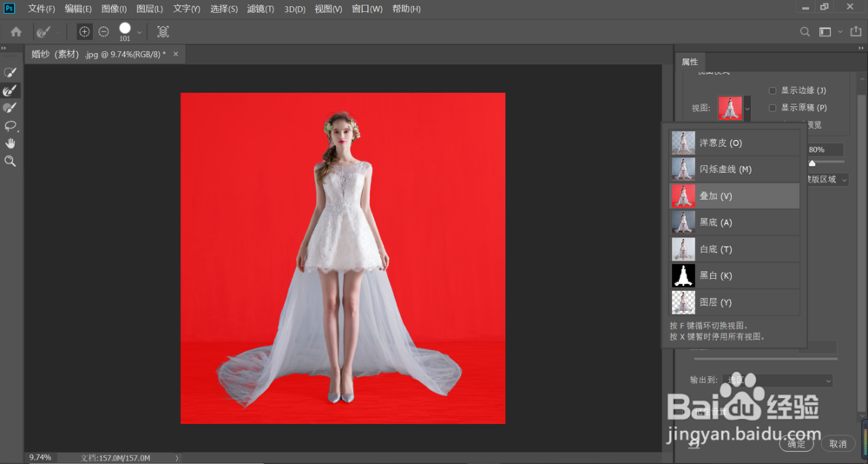Select the Quick Selection tool
The image size is (868, 464).
tap(10, 72)
